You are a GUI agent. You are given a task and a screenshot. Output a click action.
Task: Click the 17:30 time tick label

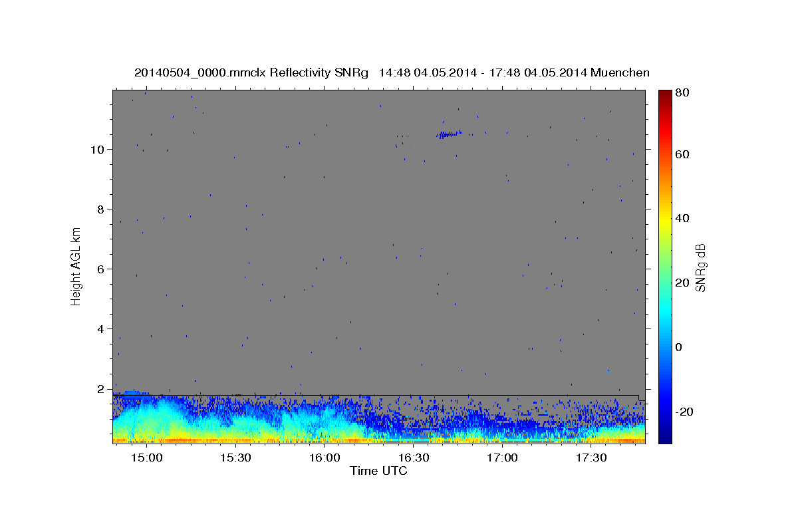coord(591,458)
